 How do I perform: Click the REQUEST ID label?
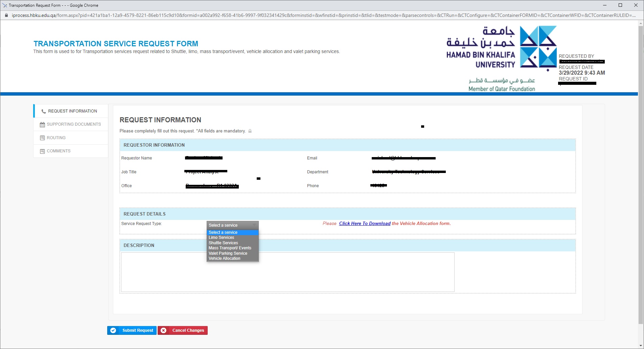(x=573, y=79)
